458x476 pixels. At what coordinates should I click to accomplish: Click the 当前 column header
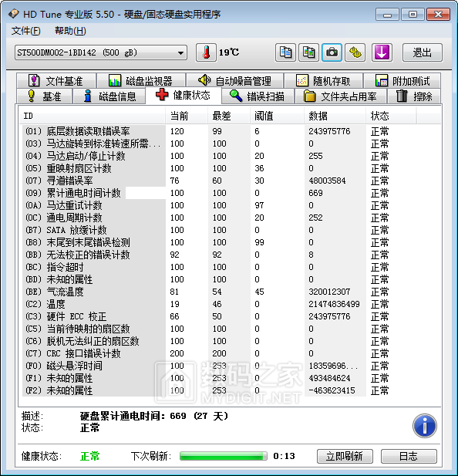tap(187, 116)
